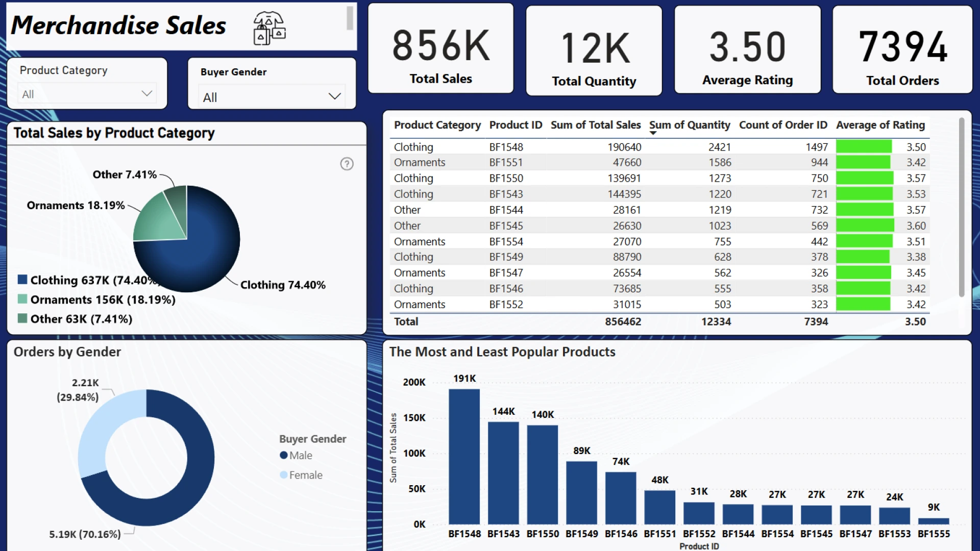The height and width of the screenshot is (551, 980).
Task: Select the 12K Total Quantity card
Action: pyautogui.click(x=594, y=51)
